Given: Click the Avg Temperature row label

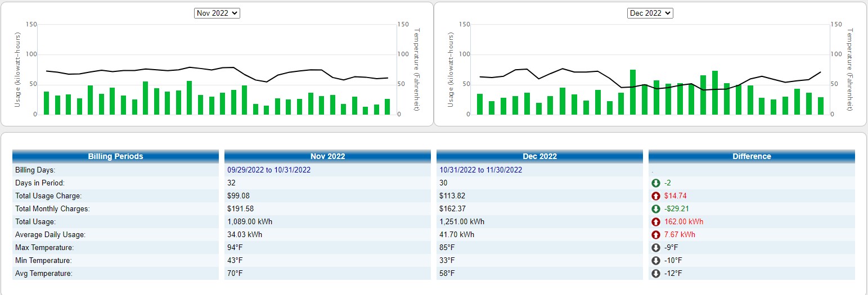Looking at the screenshot, I should tap(44, 274).
